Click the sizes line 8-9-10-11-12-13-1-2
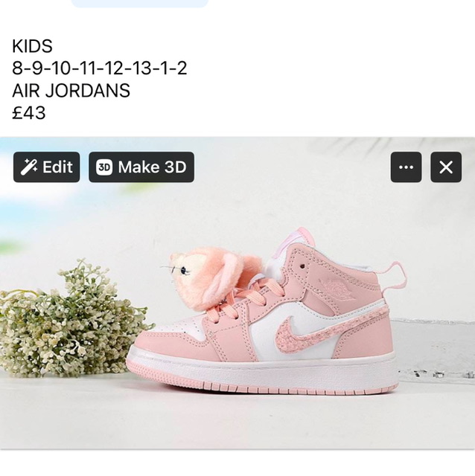 (x=99, y=68)
